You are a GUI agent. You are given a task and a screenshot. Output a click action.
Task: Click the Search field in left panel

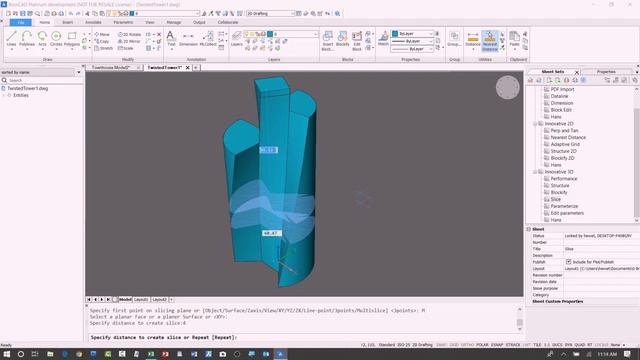point(42,80)
